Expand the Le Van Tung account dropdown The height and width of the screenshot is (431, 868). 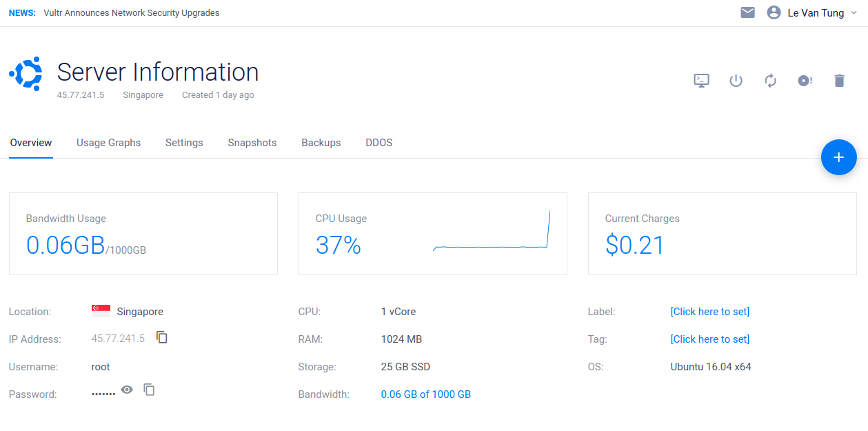[x=854, y=12]
